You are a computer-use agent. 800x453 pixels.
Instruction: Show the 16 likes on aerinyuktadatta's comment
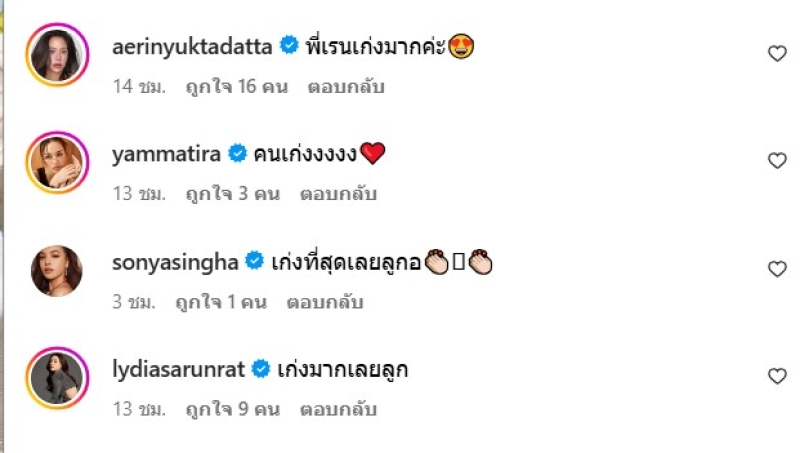(x=237, y=87)
